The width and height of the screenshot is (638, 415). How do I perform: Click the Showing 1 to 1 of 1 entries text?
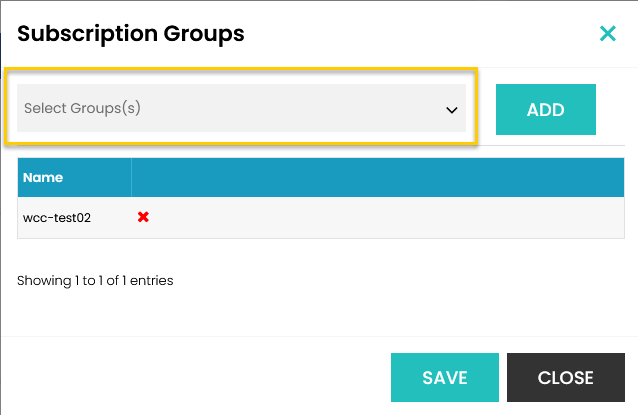(x=95, y=281)
